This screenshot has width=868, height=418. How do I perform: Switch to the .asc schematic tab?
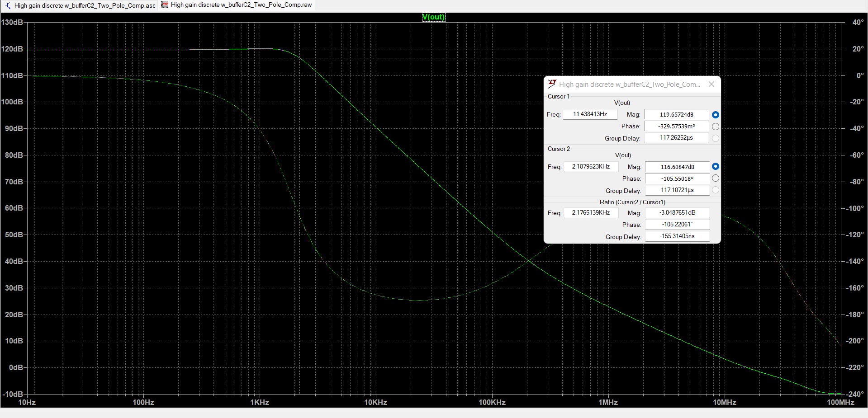click(80, 5)
